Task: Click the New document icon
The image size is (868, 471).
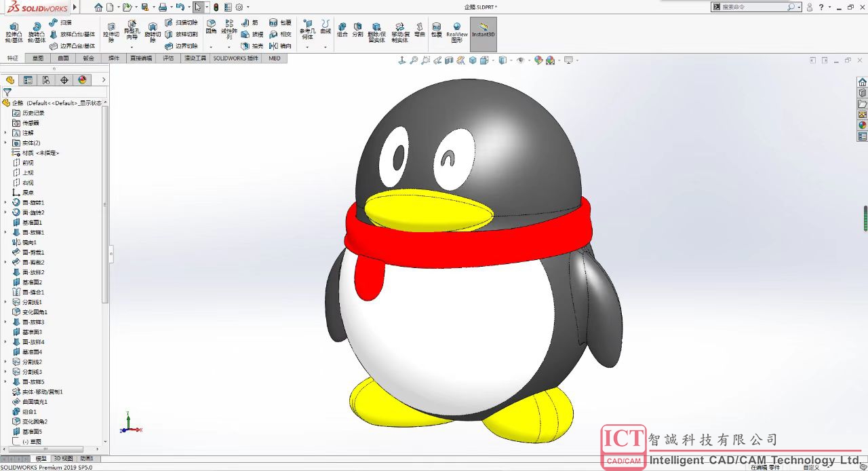Action: coord(109,7)
